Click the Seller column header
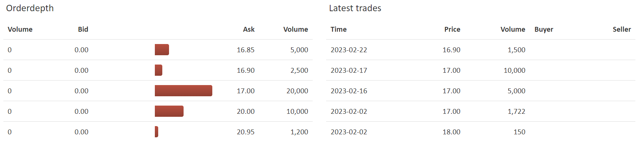644x147 pixels. (x=622, y=29)
